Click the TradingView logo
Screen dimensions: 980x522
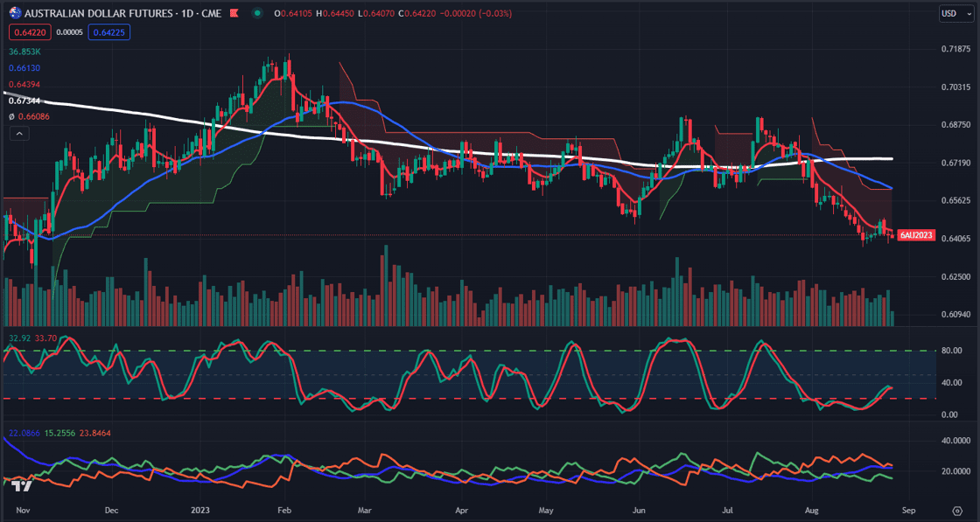(x=22, y=487)
